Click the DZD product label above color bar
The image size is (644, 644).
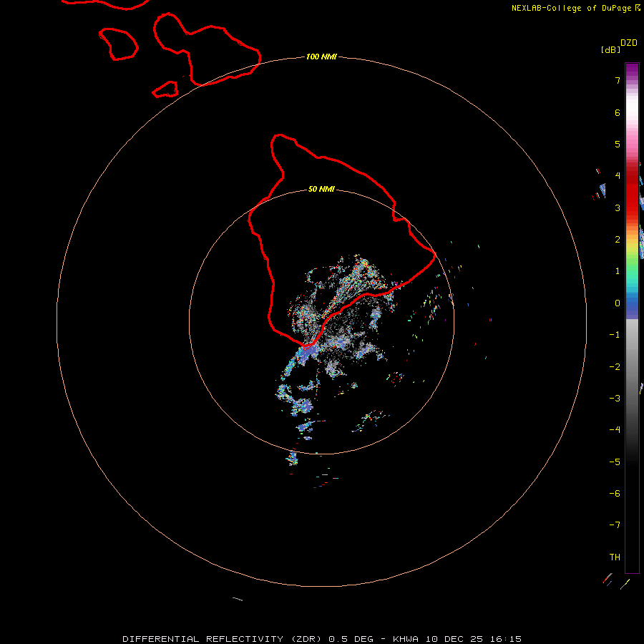(629, 43)
